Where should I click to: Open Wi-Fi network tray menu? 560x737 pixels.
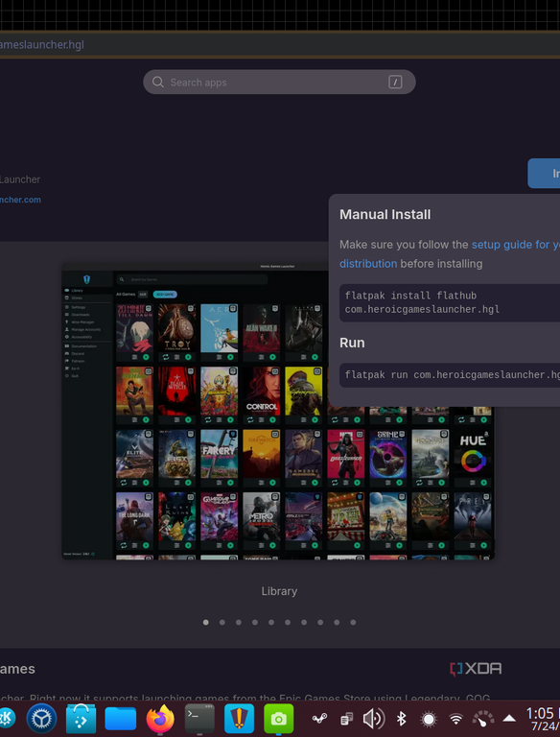(455, 719)
